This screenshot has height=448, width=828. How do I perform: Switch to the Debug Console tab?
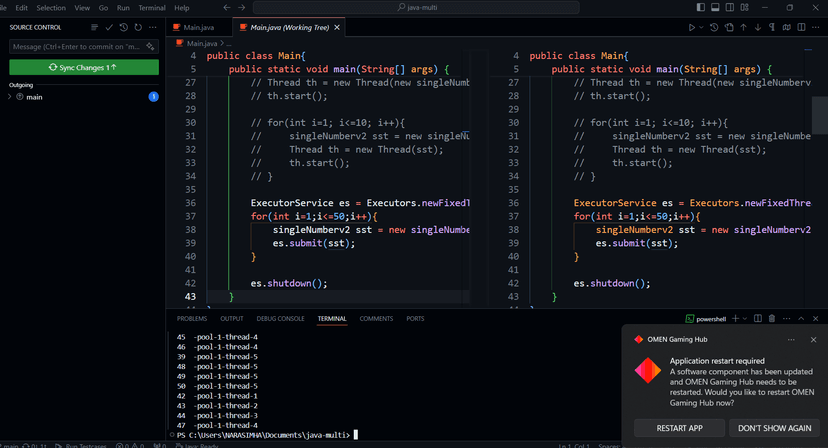click(x=280, y=318)
